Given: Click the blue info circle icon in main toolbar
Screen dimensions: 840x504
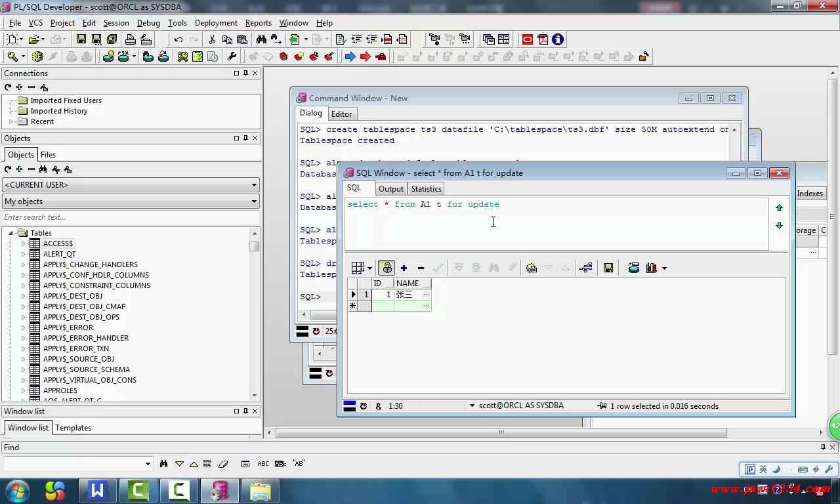Looking at the screenshot, I should point(558,39).
